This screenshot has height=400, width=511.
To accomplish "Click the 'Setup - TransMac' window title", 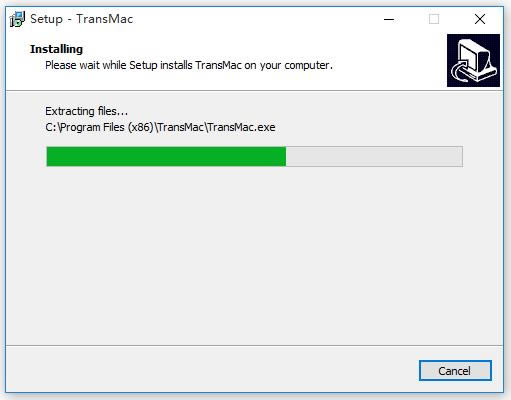I will 82,19.
